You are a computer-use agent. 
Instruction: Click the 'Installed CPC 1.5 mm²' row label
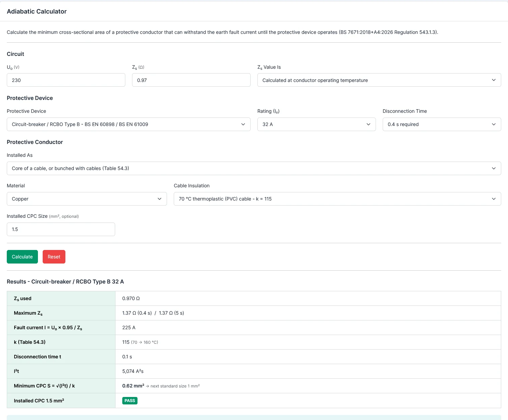[x=39, y=401]
